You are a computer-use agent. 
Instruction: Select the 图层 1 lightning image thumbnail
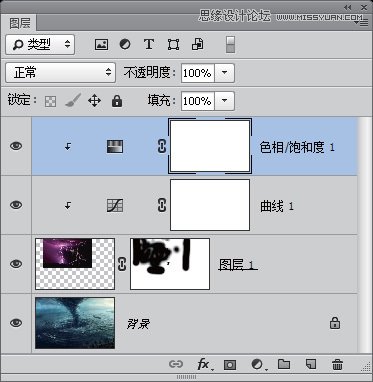75,264
